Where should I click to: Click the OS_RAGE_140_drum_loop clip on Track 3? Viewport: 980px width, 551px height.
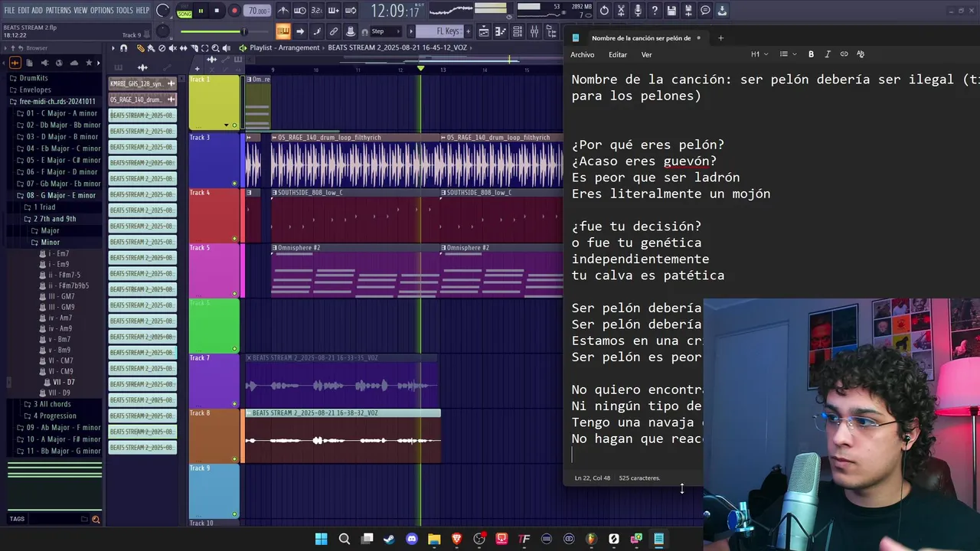[355, 161]
